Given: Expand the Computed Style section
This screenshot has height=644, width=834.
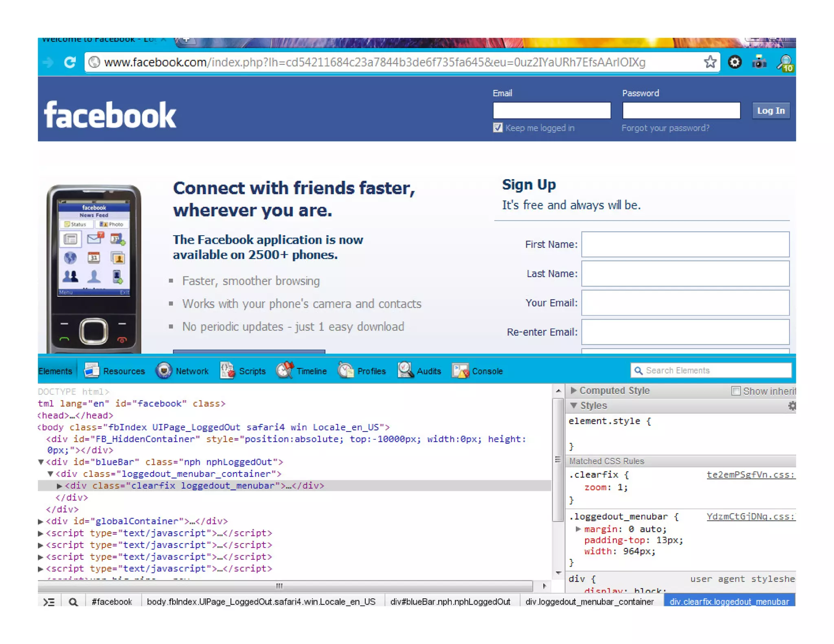Looking at the screenshot, I should (x=573, y=390).
